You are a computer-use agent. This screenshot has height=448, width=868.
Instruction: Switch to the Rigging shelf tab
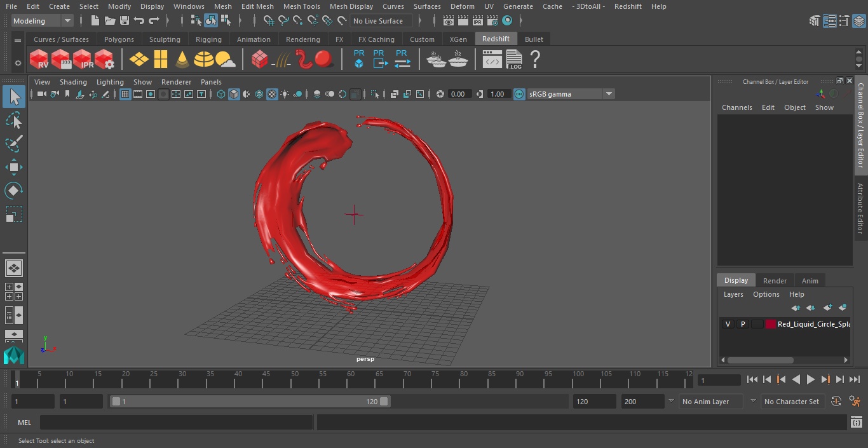click(208, 39)
